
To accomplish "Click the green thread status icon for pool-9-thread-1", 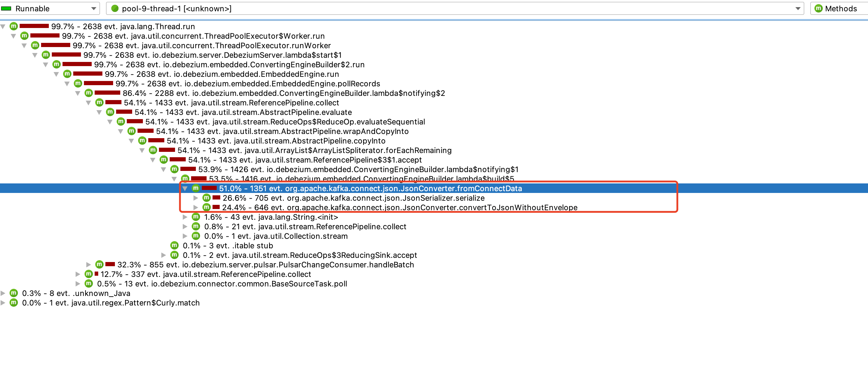I will (115, 8).
